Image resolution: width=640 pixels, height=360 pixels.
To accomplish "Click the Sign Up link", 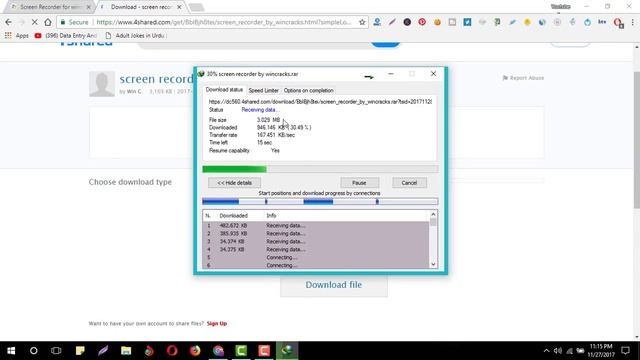I will tap(217, 323).
